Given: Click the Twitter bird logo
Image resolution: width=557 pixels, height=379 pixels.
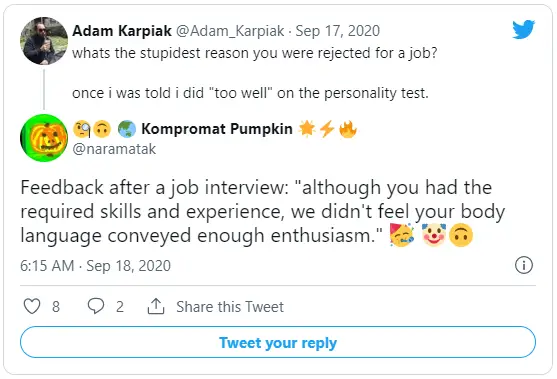Looking at the screenshot, I should click(523, 29).
